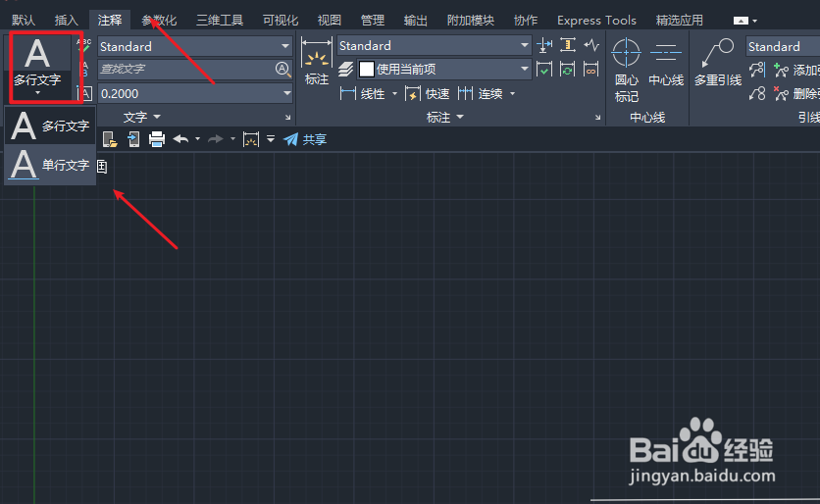Click open from web and mobile icon
This screenshot has height=504, width=820.
click(x=110, y=139)
